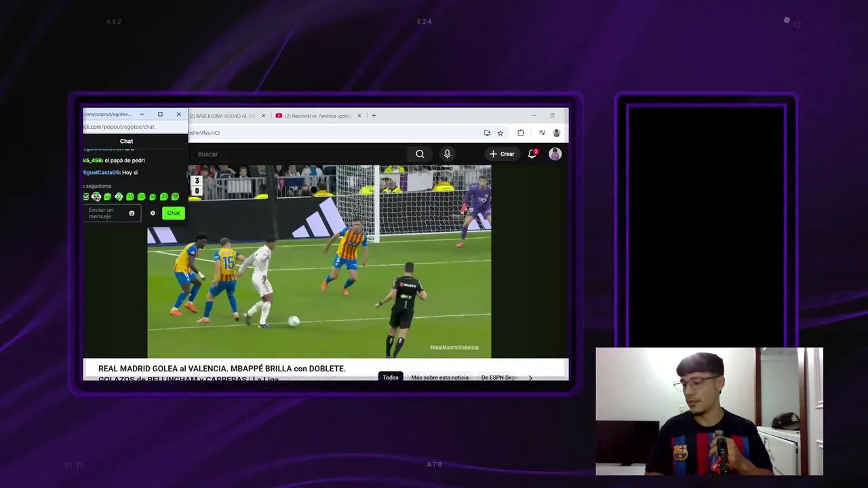Open the Chrome profile avatar
868x488 pixels.
click(x=557, y=133)
